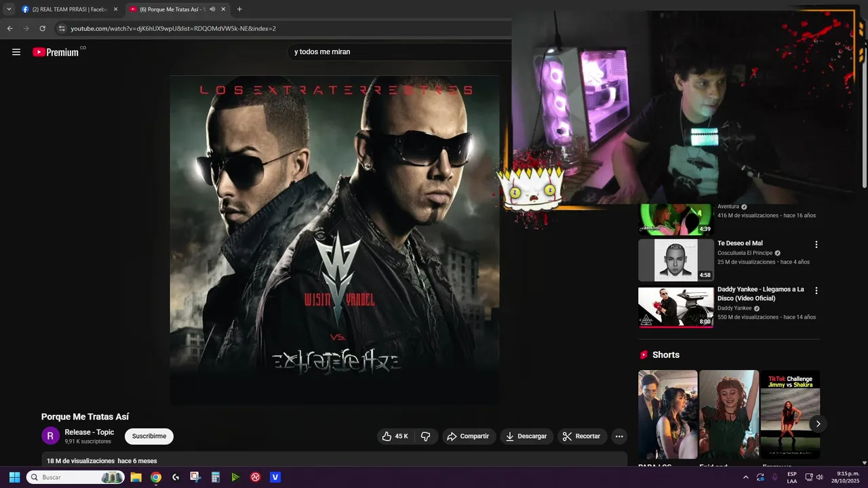Visit the Aventura channel link

pyautogui.click(x=728, y=207)
